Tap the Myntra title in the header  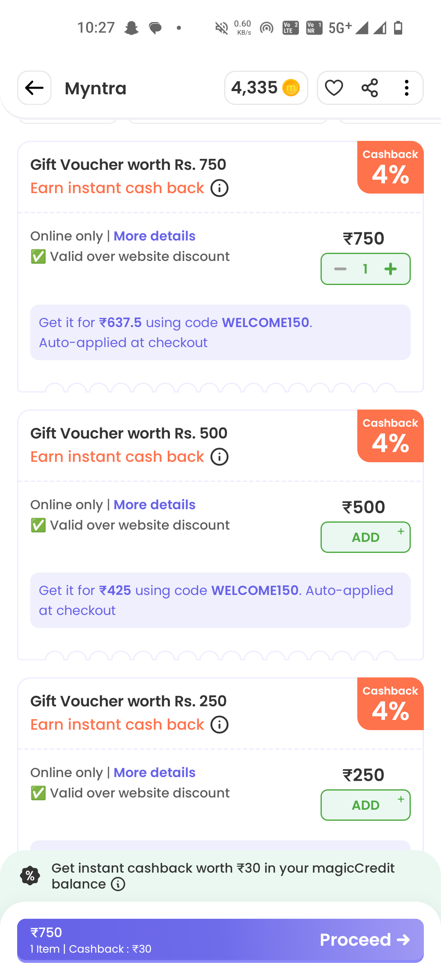[95, 88]
